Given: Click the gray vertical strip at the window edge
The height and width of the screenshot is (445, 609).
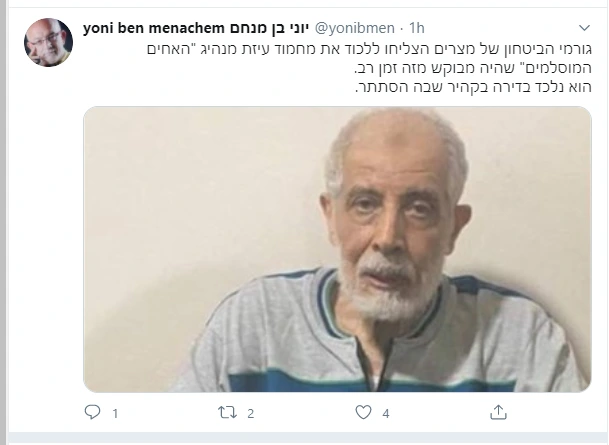Looking at the screenshot, I should (x=3, y=222).
